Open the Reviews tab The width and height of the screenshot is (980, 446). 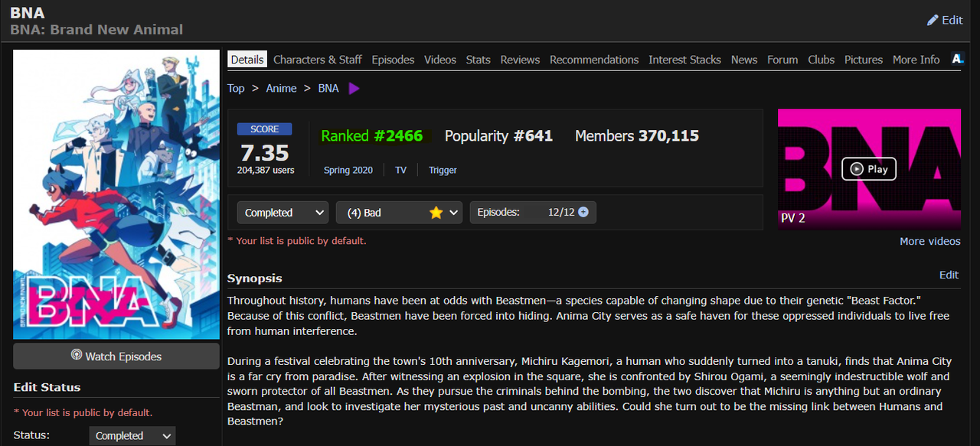coord(520,59)
